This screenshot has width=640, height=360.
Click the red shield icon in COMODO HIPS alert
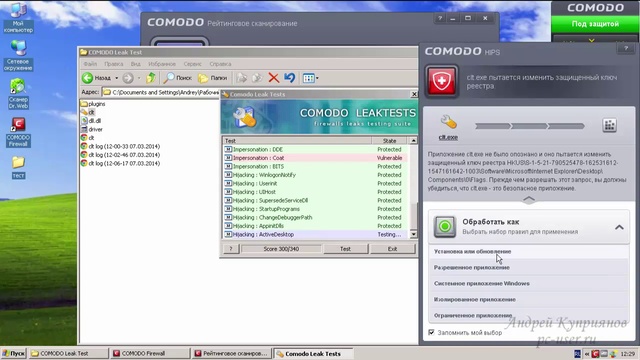pos(441,81)
